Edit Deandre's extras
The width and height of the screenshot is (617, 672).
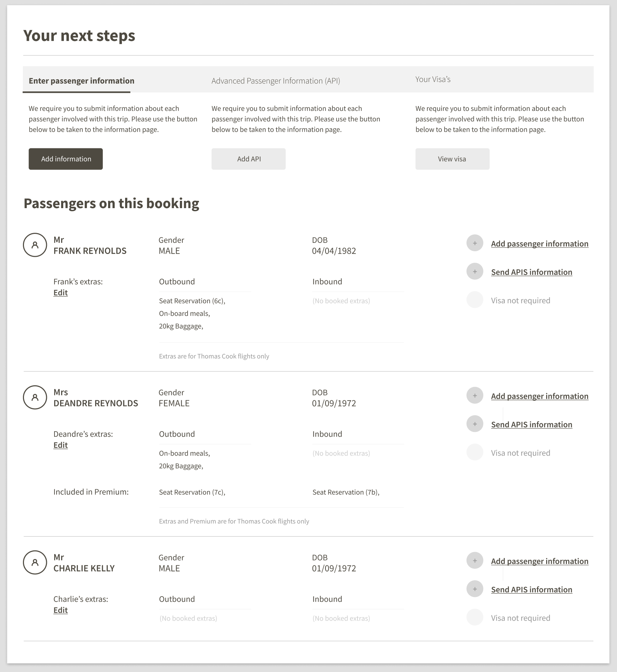[x=60, y=445]
